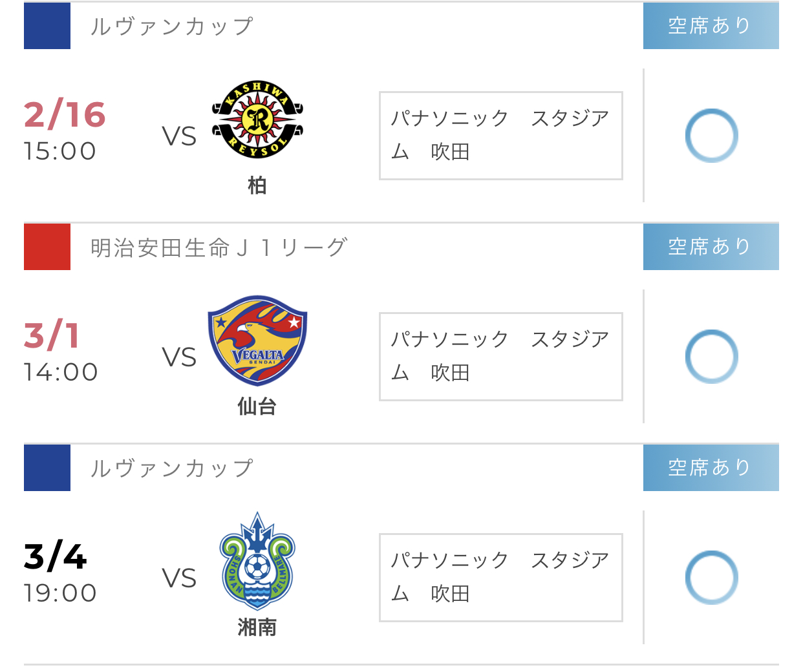Open the stadium box for 3/1 match
This screenshot has height=672, width=803.
pyautogui.click(x=500, y=357)
